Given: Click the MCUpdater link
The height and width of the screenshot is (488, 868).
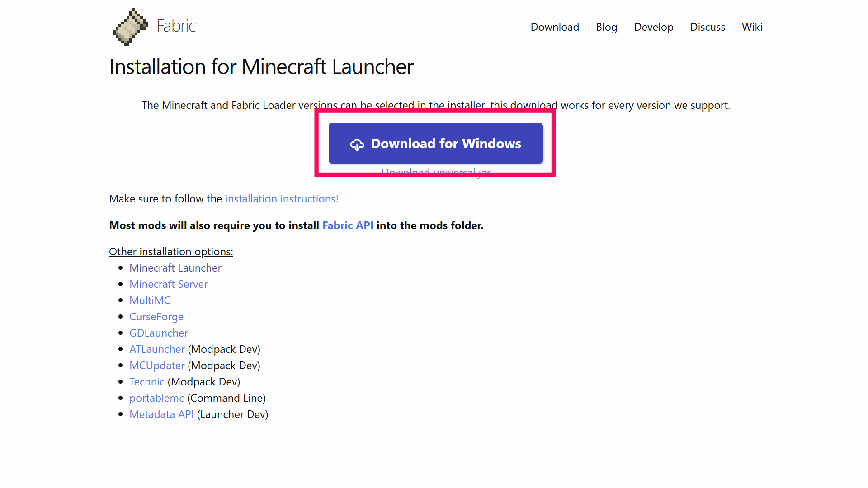Looking at the screenshot, I should 157,366.
